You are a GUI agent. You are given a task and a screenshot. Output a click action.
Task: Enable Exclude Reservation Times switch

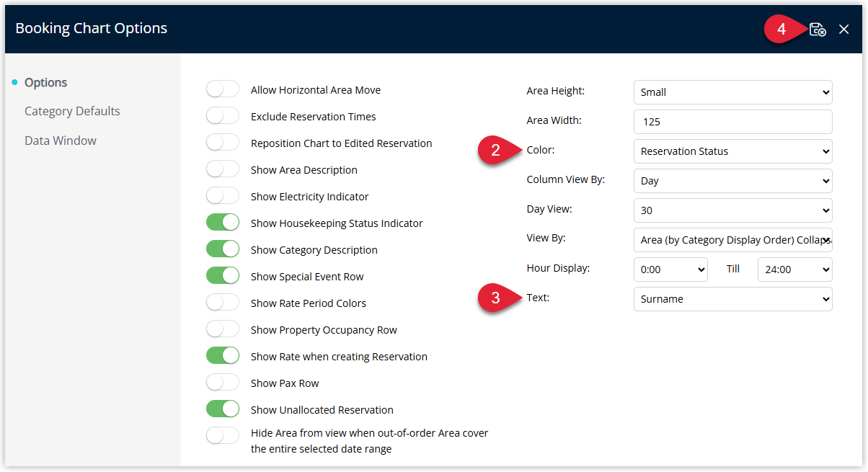(222, 116)
